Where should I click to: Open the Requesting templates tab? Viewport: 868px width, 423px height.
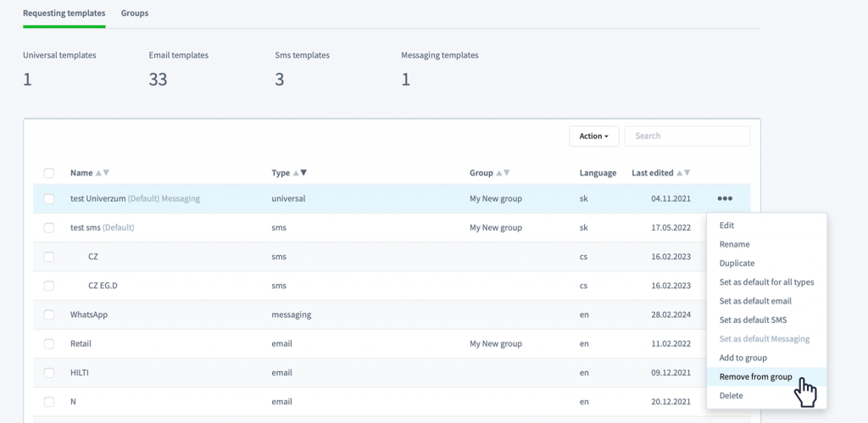[x=64, y=14]
